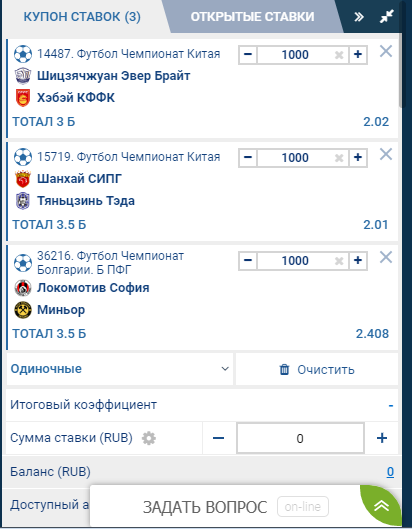412x529 pixels.
Task: Clear the stake amount of bet 14487
Action: [339, 55]
